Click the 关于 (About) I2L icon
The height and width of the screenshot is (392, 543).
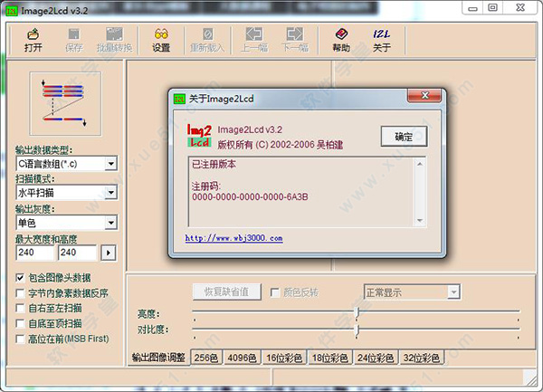click(x=382, y=40)
